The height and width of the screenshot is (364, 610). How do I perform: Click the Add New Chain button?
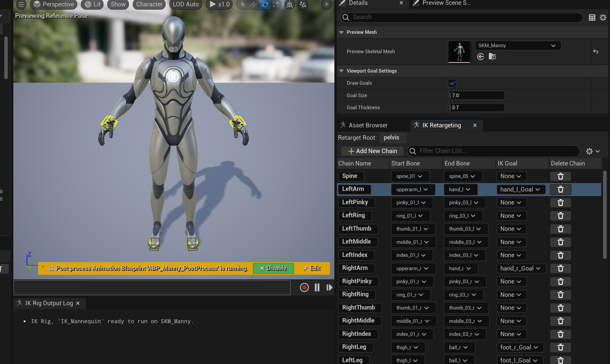tap(372, 151)
